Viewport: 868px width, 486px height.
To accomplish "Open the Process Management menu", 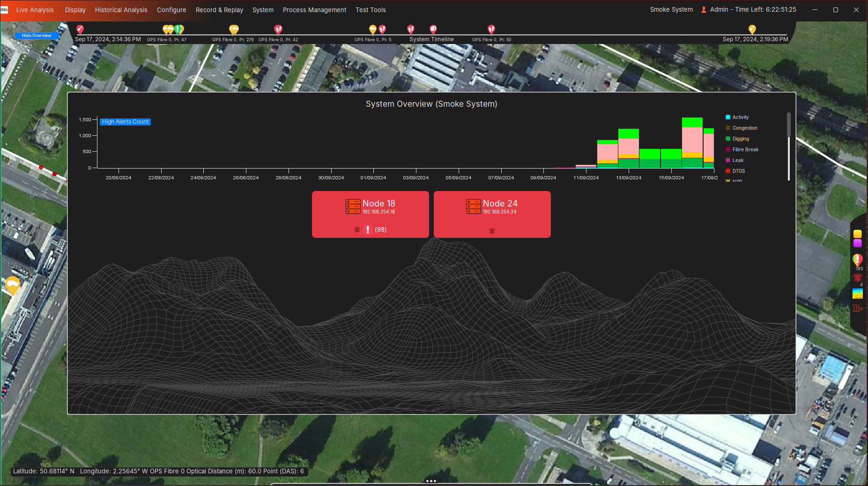I will pos(314,10).
